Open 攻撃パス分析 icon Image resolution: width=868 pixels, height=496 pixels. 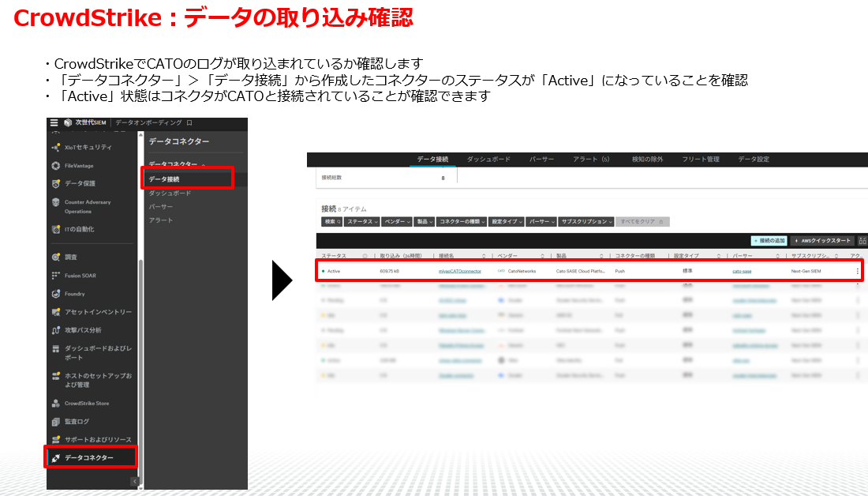(x=55, y=330)
